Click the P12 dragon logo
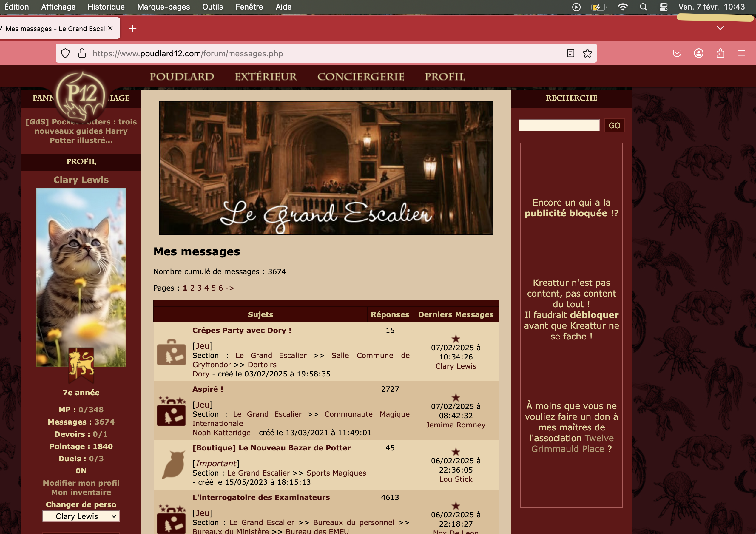The width and height of the screenshot is (756, 534). [x=81, y=96]
